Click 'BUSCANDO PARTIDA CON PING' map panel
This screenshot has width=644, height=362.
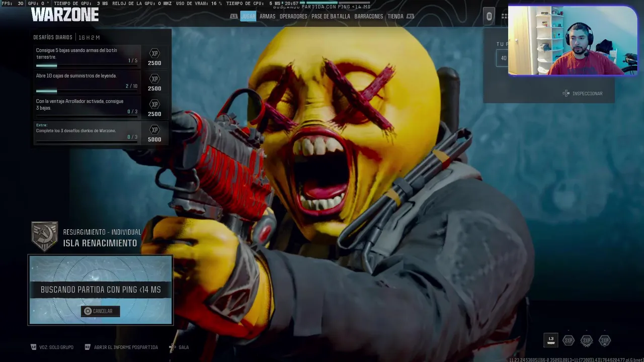coord(101,290)
